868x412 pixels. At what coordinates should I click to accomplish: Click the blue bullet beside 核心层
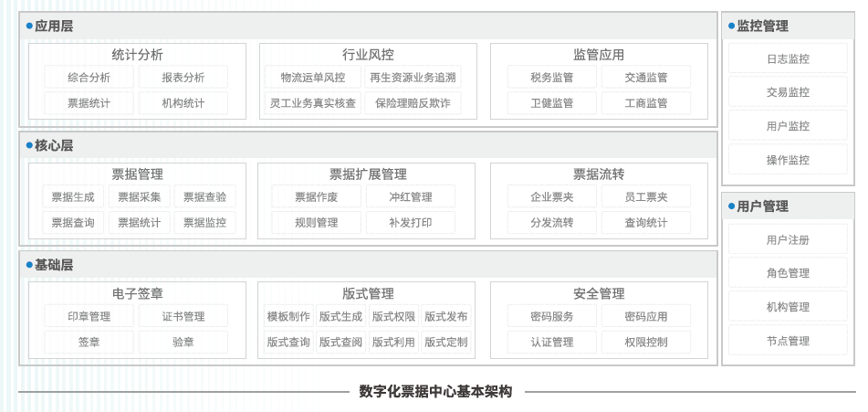point(29,145)
